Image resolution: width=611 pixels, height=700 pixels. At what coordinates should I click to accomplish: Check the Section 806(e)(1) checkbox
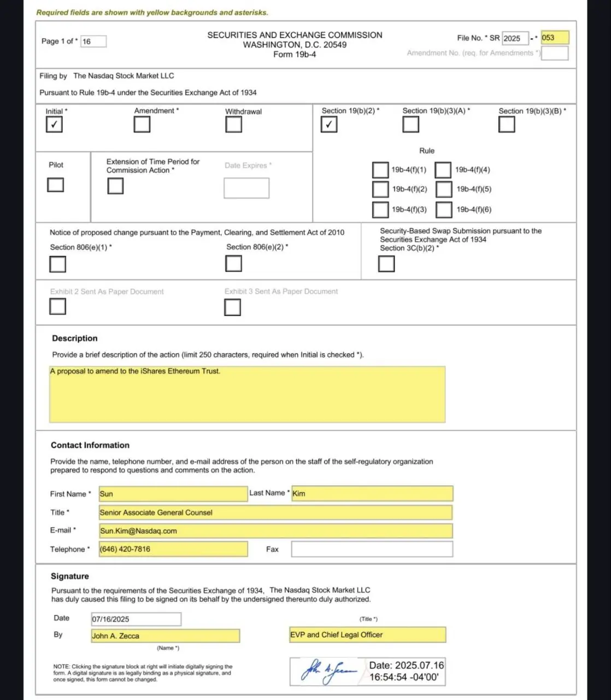[x=58, y=264]
